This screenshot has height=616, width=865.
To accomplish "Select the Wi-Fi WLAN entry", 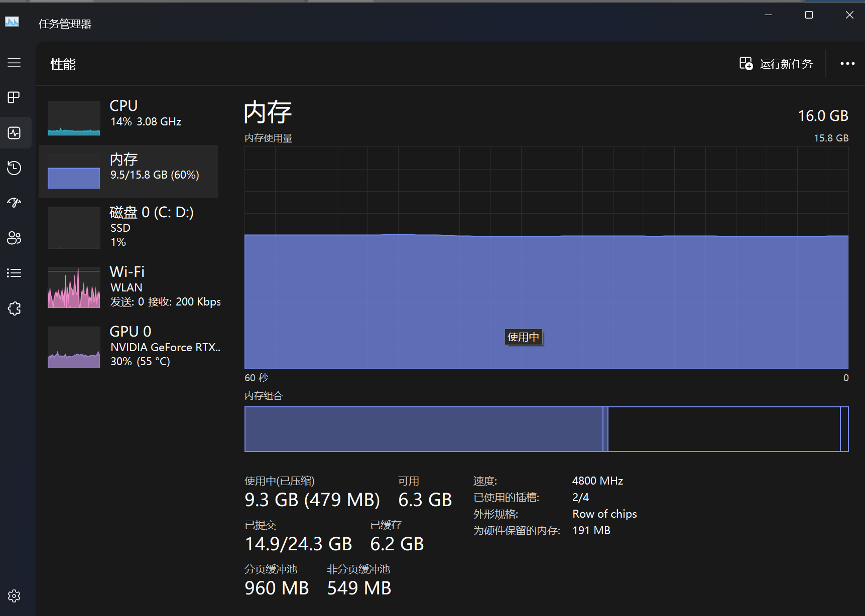I will [129, 287].
